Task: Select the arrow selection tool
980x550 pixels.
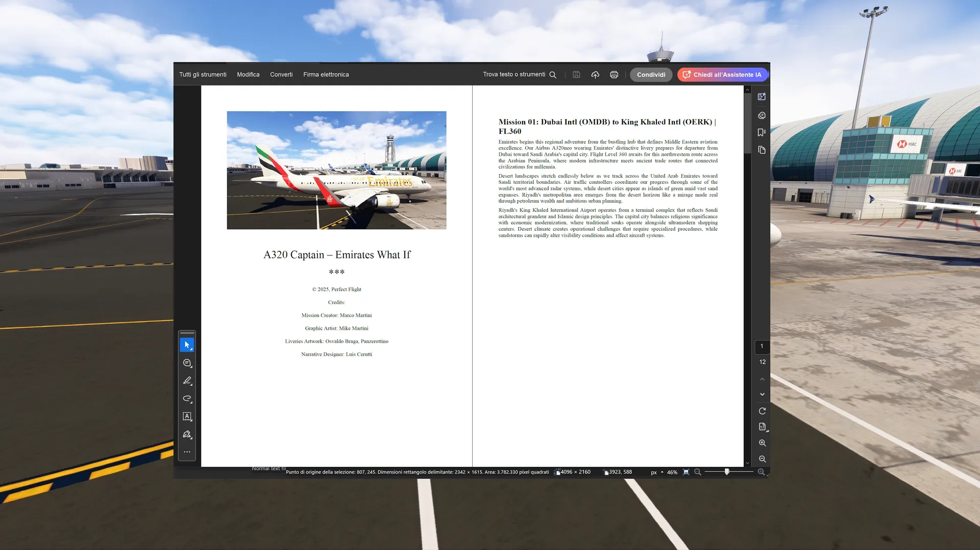Action: tap(187, 345)
